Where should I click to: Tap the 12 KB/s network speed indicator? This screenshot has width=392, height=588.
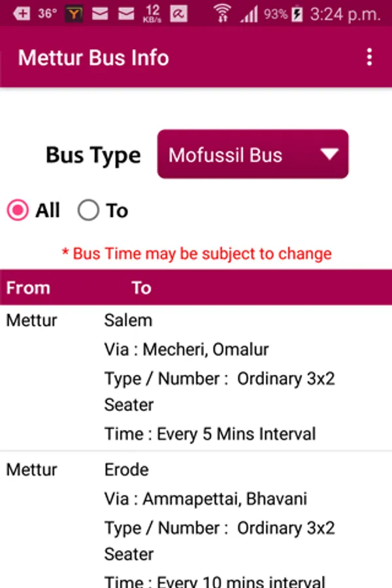(x=152, y=13)
